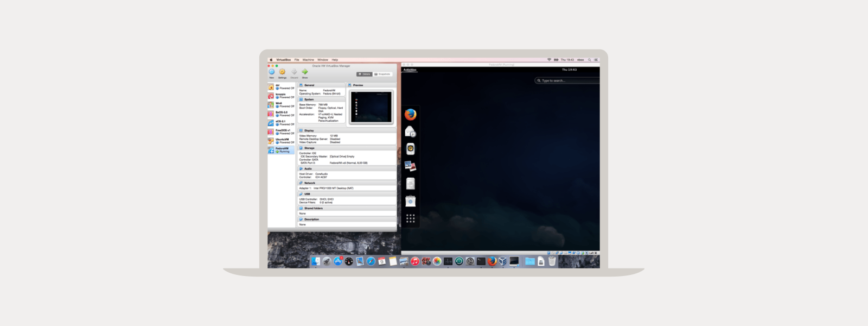Click the green Show arrow icon
Screen dimensions: 868x326
(305, 72)
